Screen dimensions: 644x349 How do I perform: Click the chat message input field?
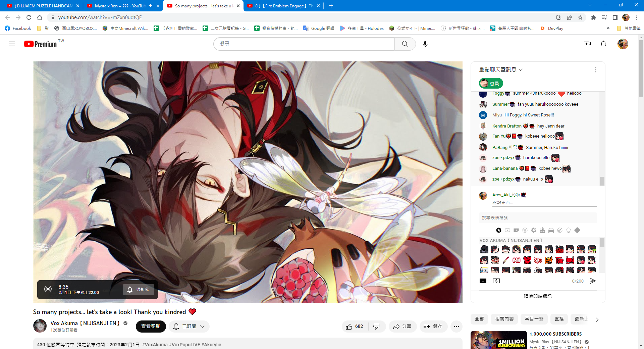pyautogui.click(x=544, y=203)
